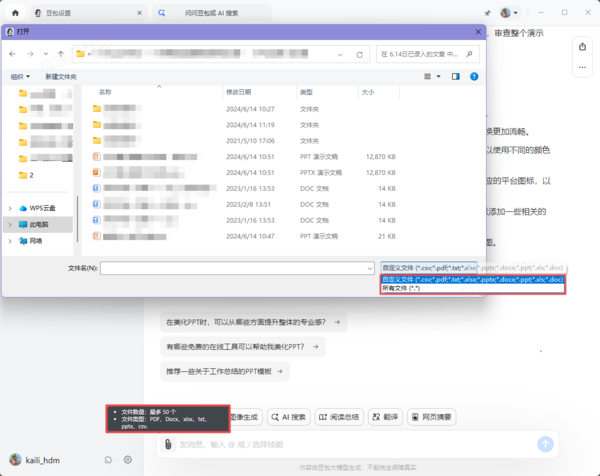The image size is (600, 476).
Task: Click the up arrow navigation icon
Action: point(61,54)
